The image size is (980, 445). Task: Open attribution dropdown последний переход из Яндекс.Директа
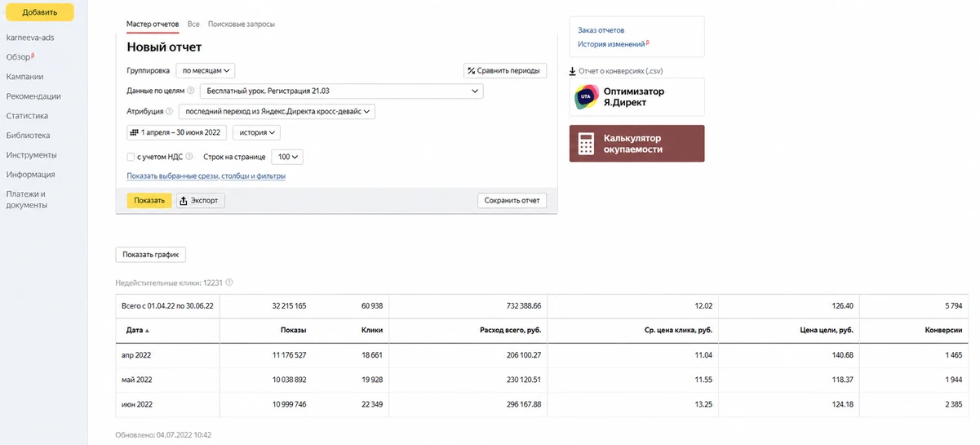[277, 112]
